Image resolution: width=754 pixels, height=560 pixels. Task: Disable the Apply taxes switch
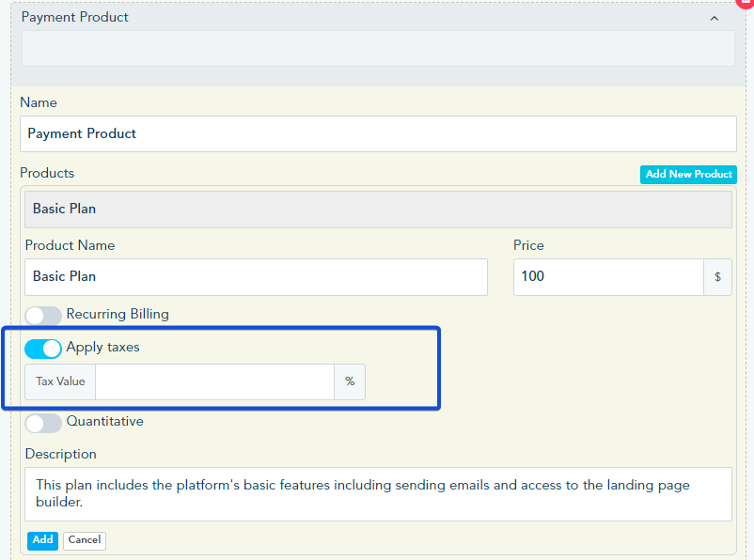click(43, 349)
